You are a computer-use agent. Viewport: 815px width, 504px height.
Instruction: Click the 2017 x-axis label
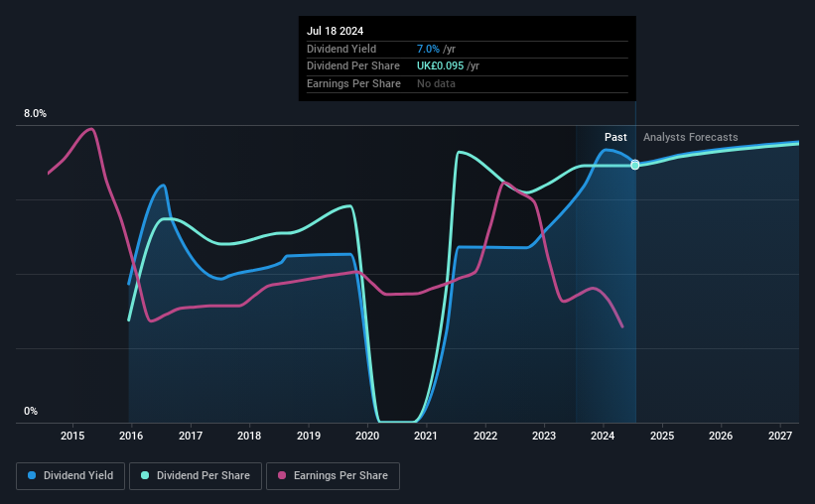[x=191, y=436]
